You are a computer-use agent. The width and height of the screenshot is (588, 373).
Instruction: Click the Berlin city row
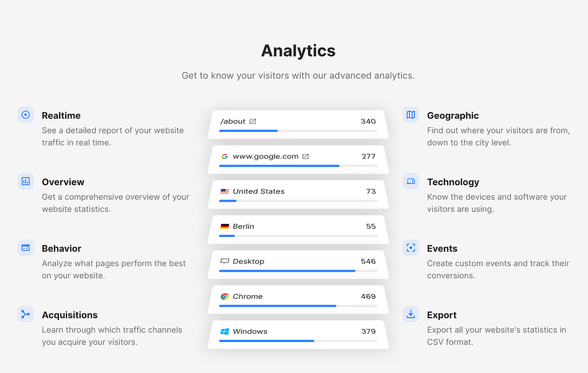[x=298, y=229]
